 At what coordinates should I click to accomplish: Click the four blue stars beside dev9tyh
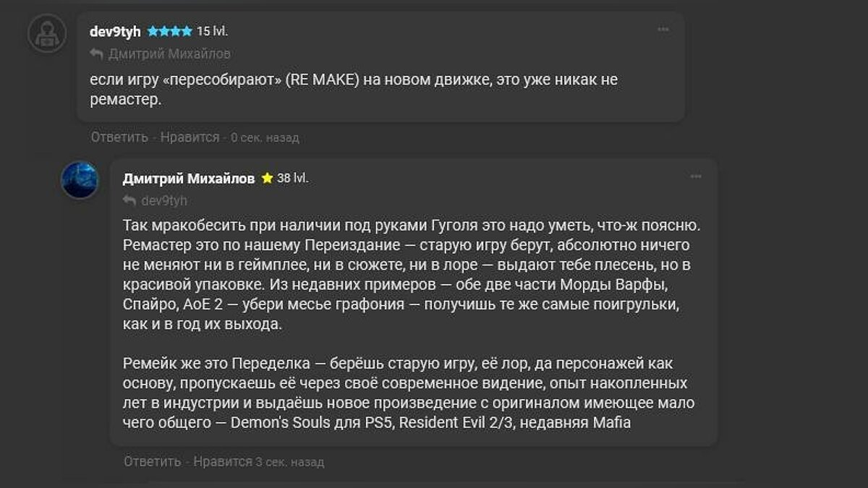coord(169,31)
